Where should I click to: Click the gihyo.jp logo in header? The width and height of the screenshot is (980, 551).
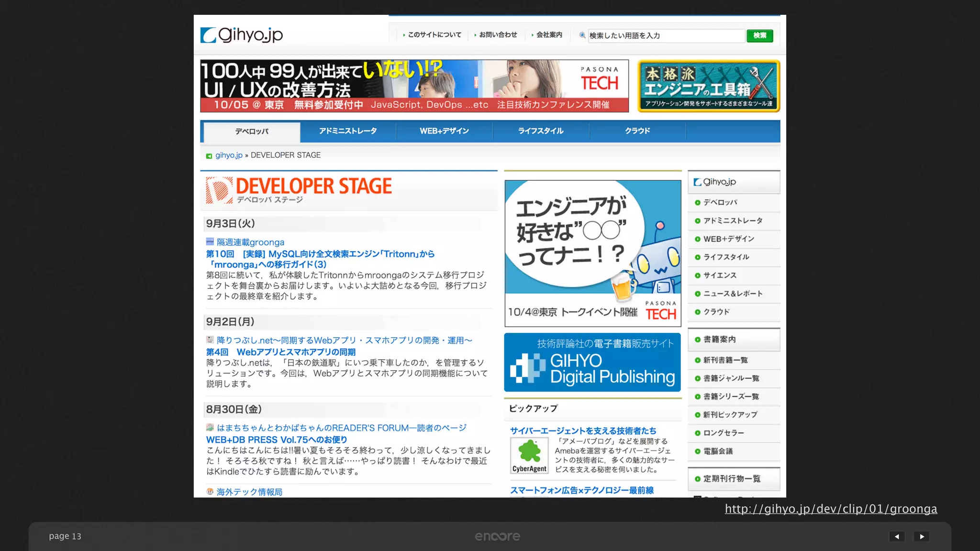(242, 35)
